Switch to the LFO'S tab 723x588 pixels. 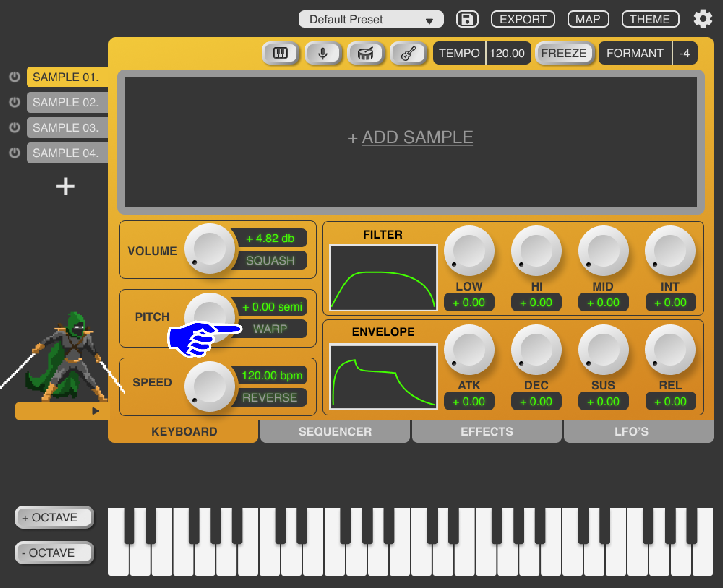click(x=631, y=431)
